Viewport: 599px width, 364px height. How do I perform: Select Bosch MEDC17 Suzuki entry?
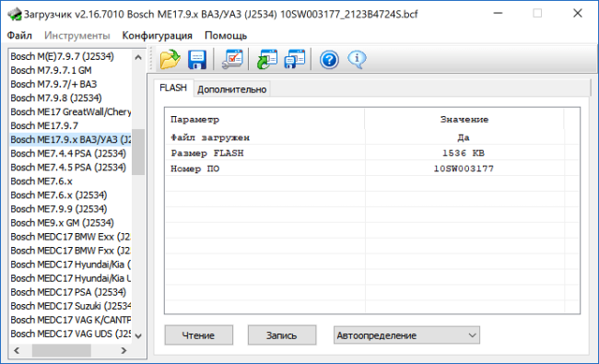[x=71, y=306]
